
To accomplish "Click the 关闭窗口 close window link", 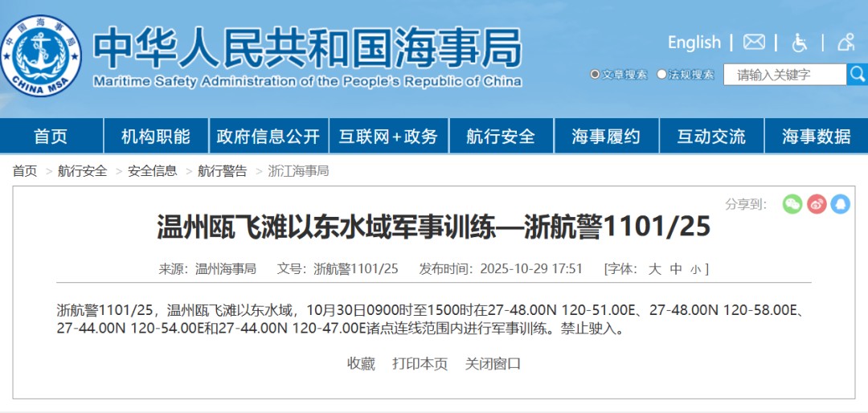I will (493, 364).
